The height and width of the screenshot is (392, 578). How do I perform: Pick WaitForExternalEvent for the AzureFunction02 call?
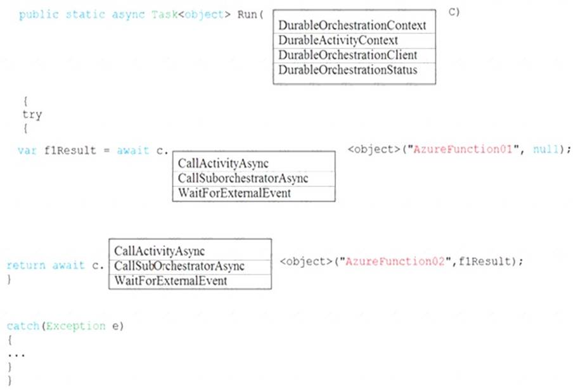coord(170,281)
